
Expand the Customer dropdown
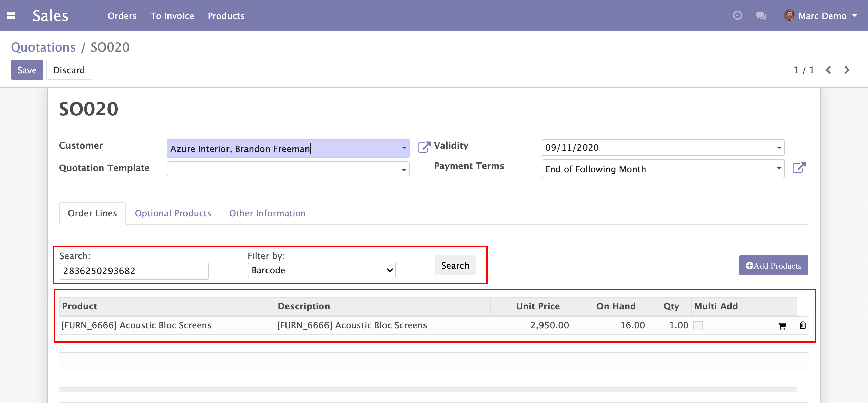(404, 148)
